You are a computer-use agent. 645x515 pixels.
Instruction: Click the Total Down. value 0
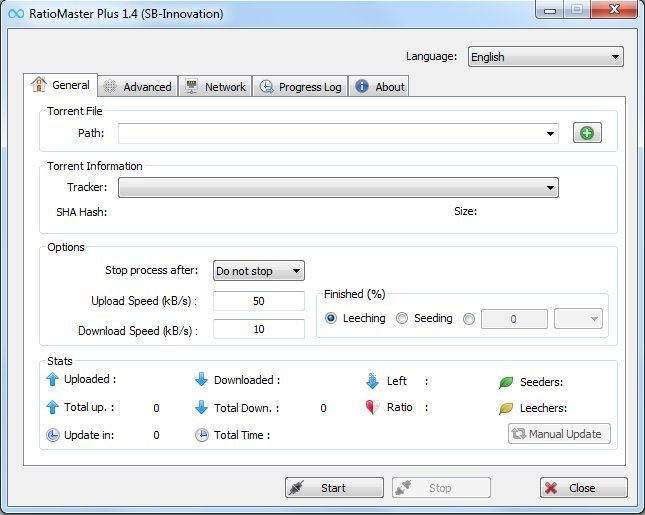click(323, 408)
